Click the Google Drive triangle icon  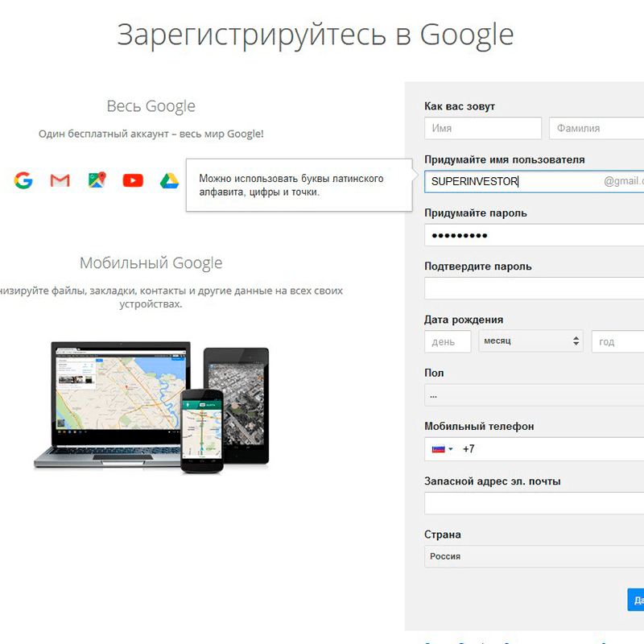point(168,180)
